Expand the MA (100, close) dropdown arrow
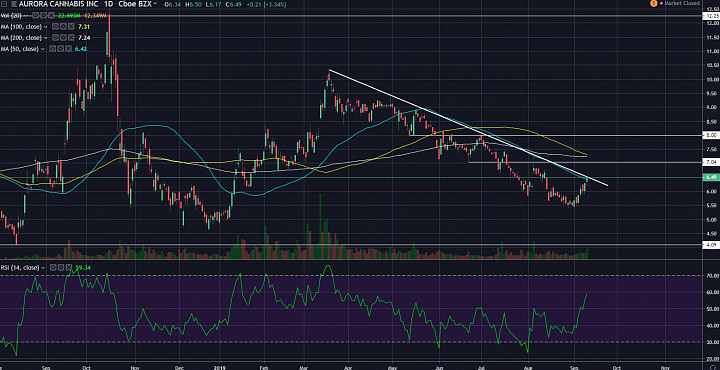The height and width of the screenshot is (370, 720). pos(45,27)
